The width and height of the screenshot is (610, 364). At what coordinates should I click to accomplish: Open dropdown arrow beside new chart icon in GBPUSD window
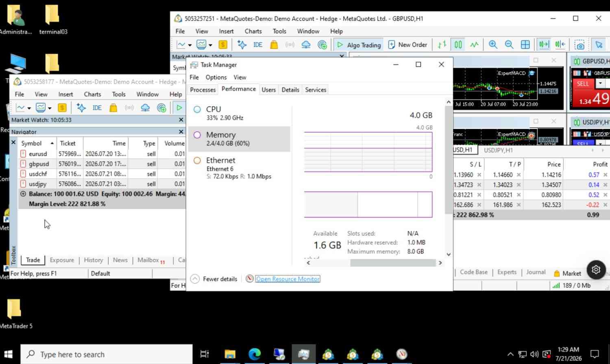click(x=190, y=45)
